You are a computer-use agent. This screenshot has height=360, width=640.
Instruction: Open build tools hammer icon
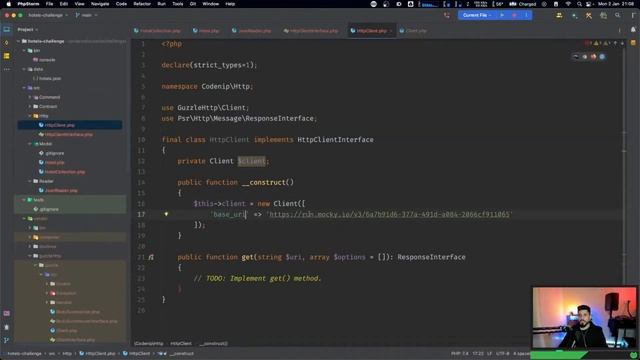pos(589,15)
